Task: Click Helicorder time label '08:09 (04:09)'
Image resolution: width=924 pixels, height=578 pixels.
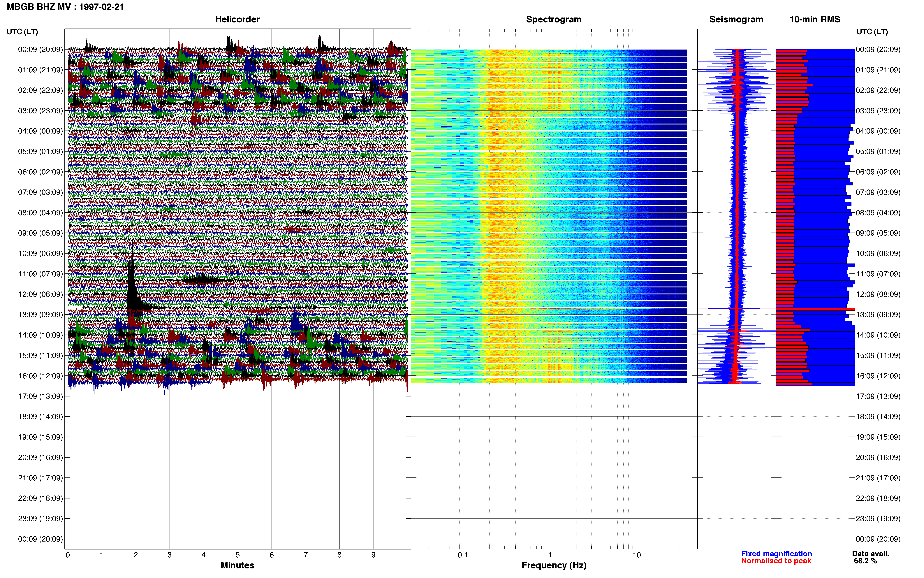Action: point(41,212)
